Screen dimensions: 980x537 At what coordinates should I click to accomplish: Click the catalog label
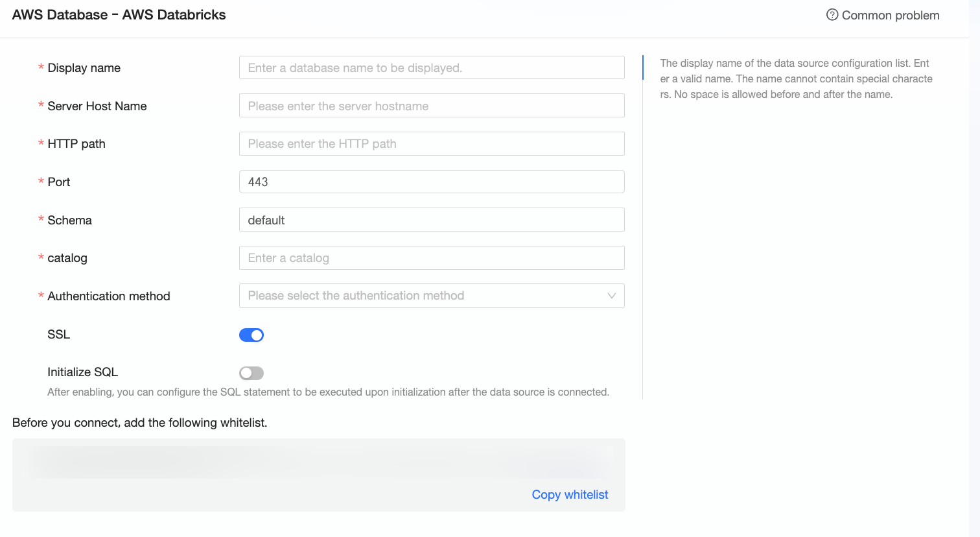67,258
